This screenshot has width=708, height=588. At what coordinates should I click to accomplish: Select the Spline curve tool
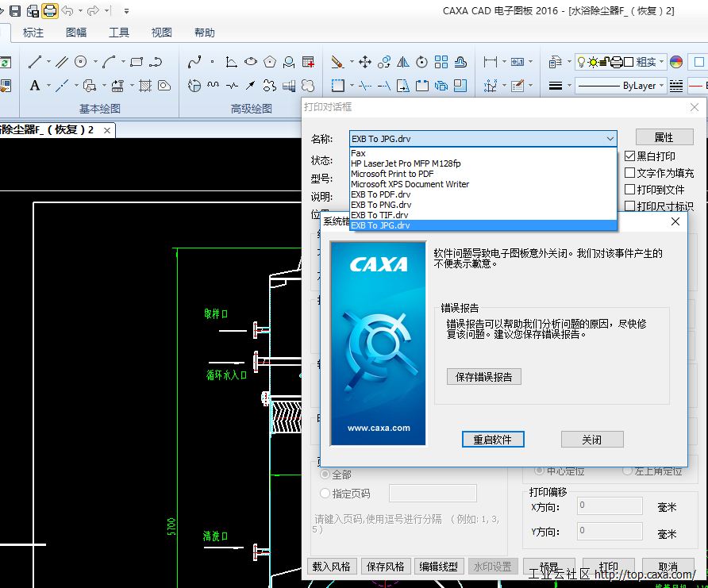[x=194, y=62]
